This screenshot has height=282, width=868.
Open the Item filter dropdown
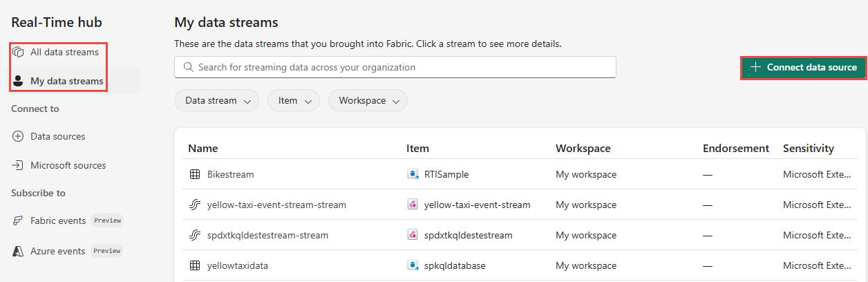click(x=294, y=100)
